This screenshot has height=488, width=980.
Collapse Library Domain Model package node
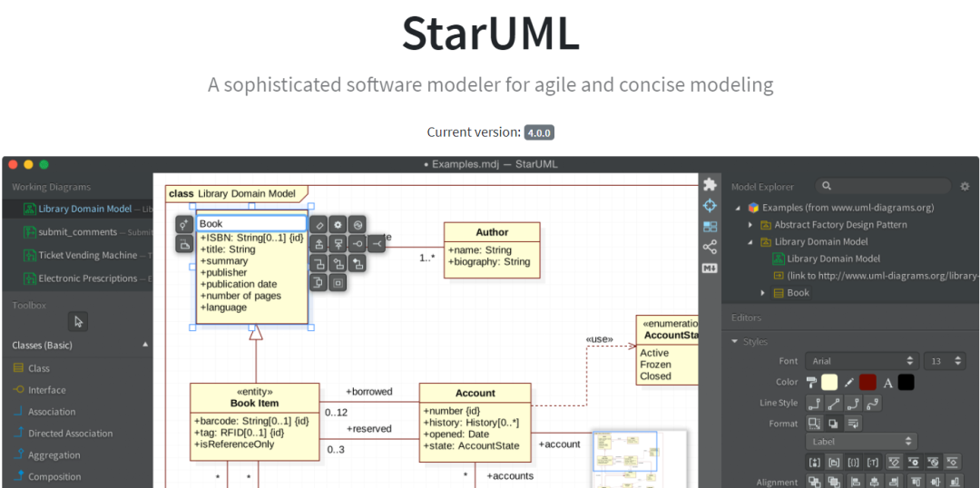pos(750,242)
